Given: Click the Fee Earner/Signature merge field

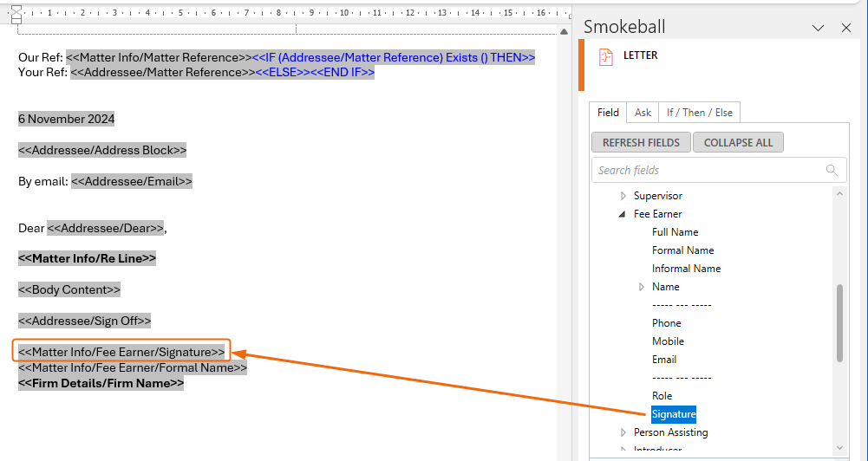Looking at the screenshot, I should pyautogui.click(x=121, y=352).
